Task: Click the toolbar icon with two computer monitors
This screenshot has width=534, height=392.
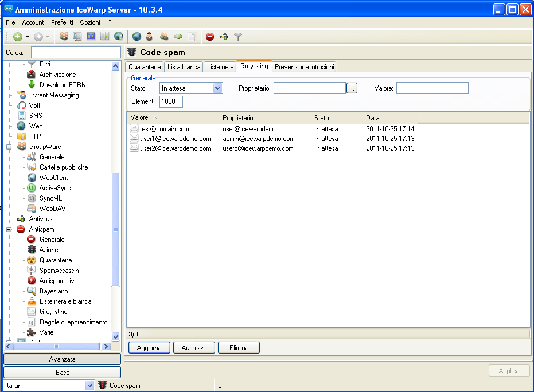Action: [x=77, y=36]
